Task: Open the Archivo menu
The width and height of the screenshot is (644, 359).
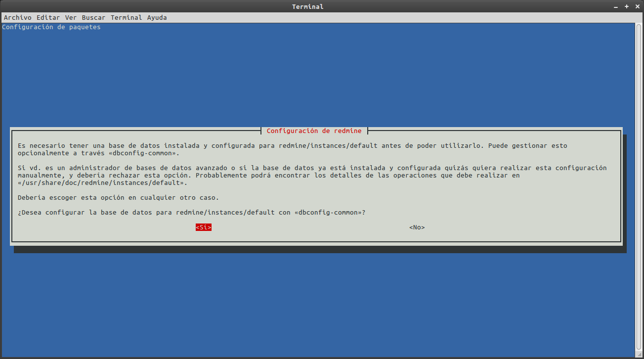Action: (x=18, y=17)
